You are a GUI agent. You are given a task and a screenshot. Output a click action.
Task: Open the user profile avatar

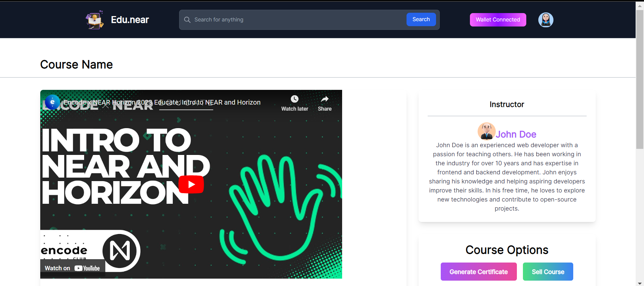point(546,20)
